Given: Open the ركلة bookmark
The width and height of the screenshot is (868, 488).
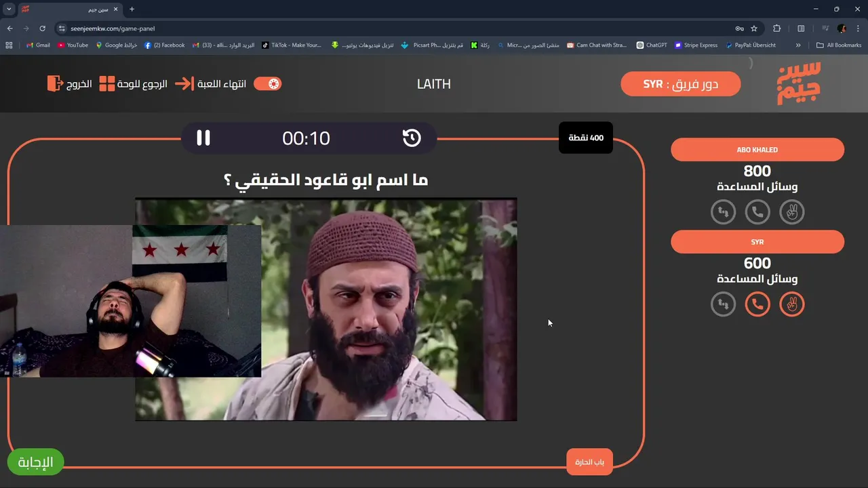Looking at the screenshot, I should click(480, 45).
